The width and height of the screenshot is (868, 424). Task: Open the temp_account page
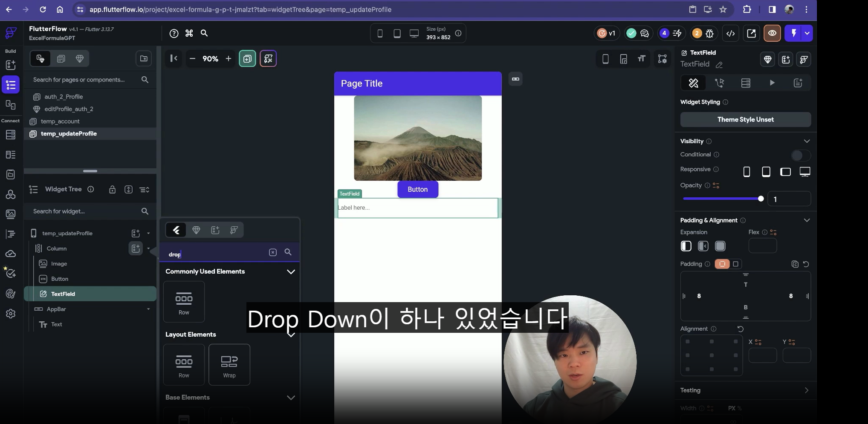tap(60, 121)
